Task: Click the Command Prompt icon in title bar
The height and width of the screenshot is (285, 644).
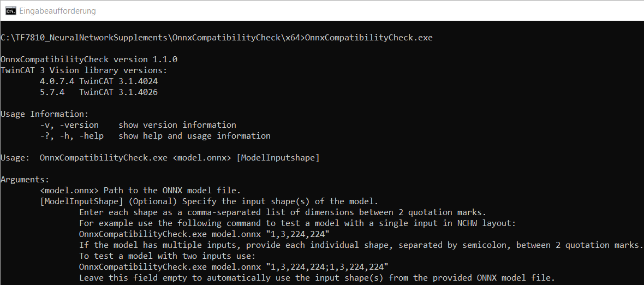Action: pyautogui.click(x=10, y=11)
